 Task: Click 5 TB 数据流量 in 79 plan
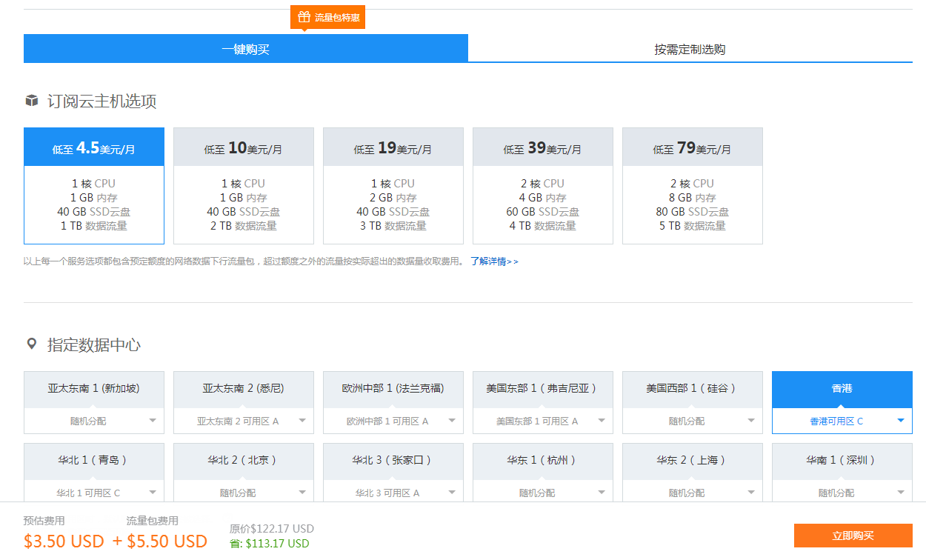[x=693, y=226]
